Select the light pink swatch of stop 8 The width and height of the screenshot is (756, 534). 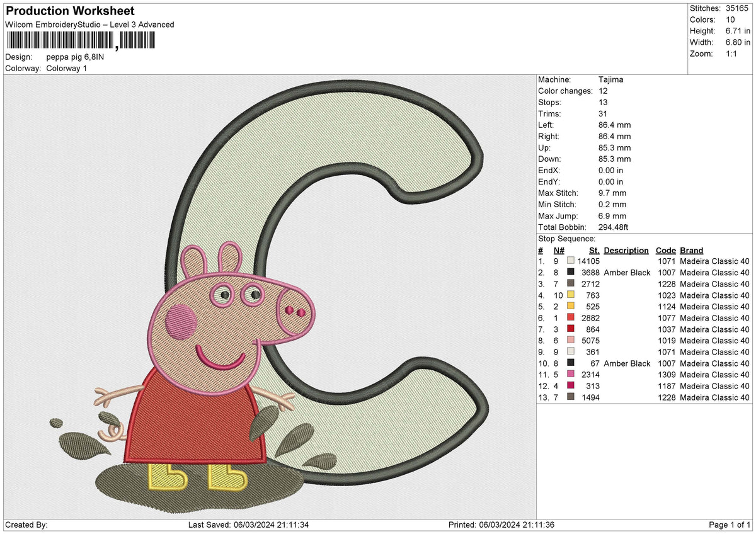(571, 340)
